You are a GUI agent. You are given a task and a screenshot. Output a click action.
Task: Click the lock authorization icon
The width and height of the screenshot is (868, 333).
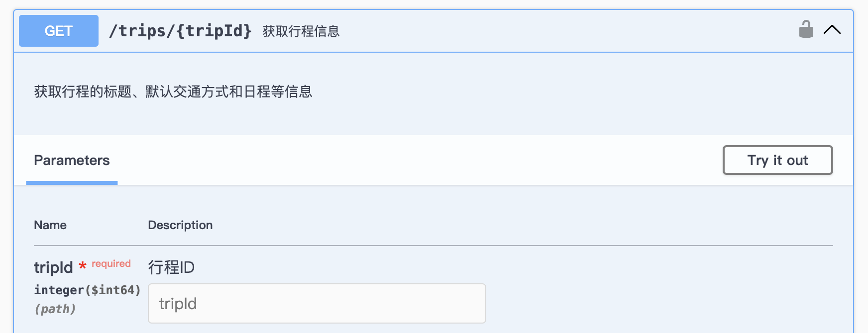pyautogui.click(x=806, y=30)
